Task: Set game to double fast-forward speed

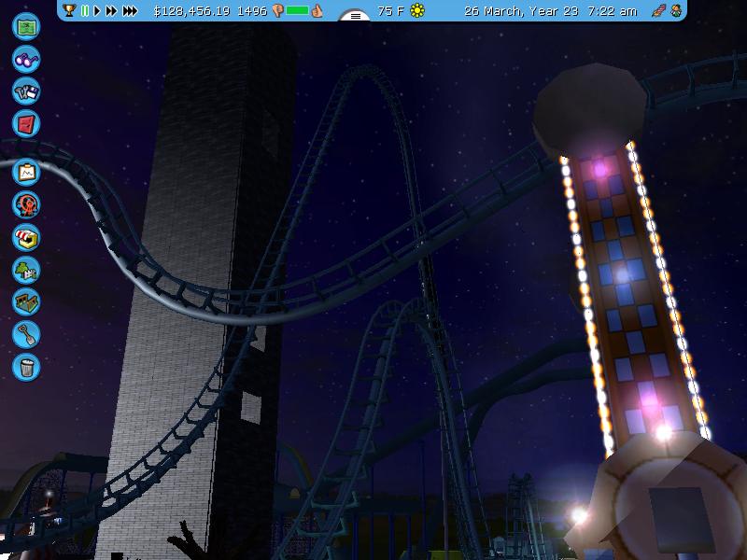Action: tap(111, 10)
